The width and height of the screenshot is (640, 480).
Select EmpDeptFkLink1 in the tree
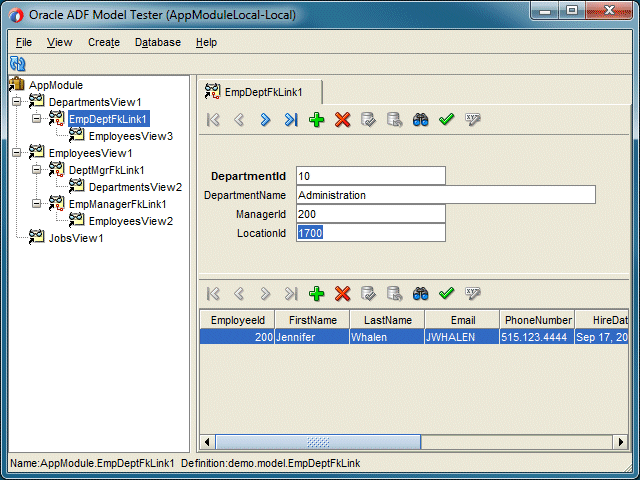tap(108, 119)
